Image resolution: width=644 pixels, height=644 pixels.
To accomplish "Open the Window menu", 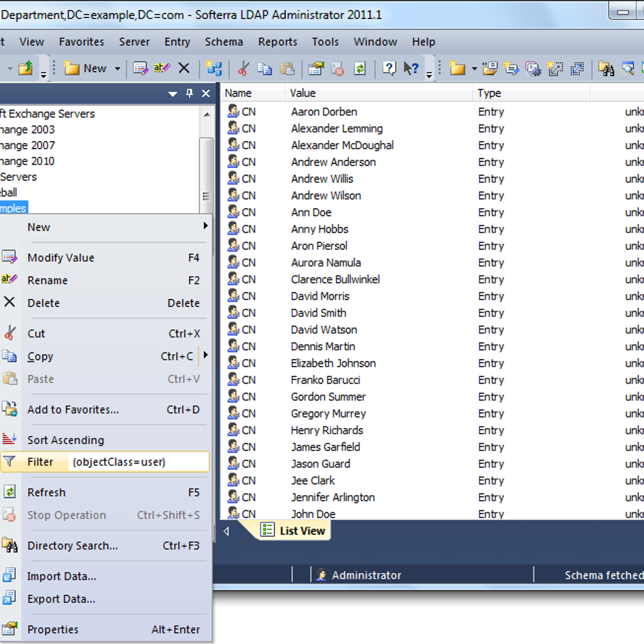I will pyautogui.click(x=375, y=42).
